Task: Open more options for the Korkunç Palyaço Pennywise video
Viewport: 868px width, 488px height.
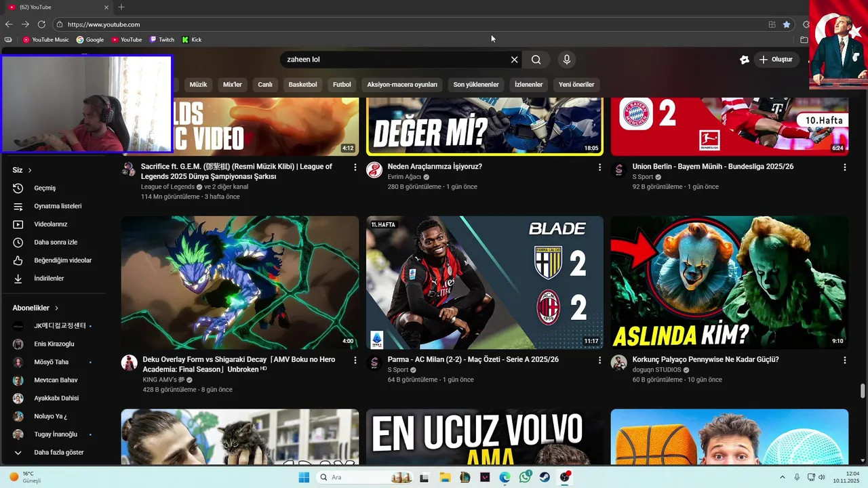Action: pos(844,361)
